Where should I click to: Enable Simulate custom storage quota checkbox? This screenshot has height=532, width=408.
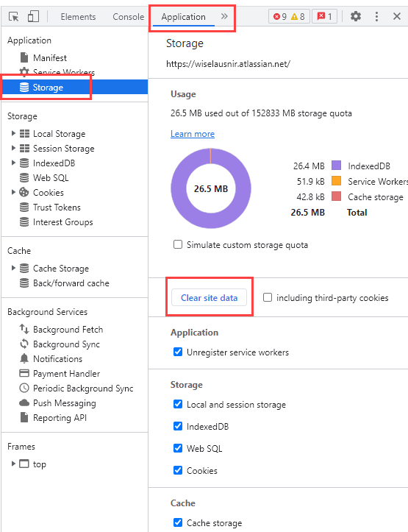click(178, 244)
